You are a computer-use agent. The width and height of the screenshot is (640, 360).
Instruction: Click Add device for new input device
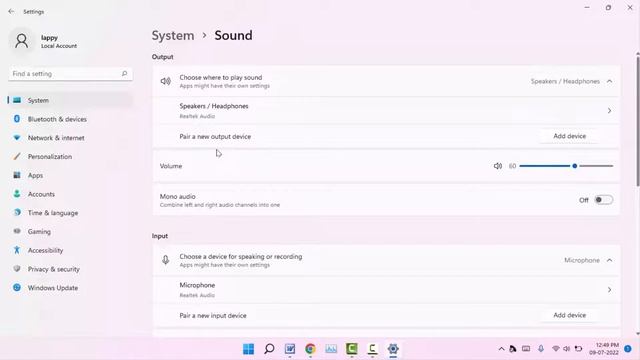tap(569, 315)
